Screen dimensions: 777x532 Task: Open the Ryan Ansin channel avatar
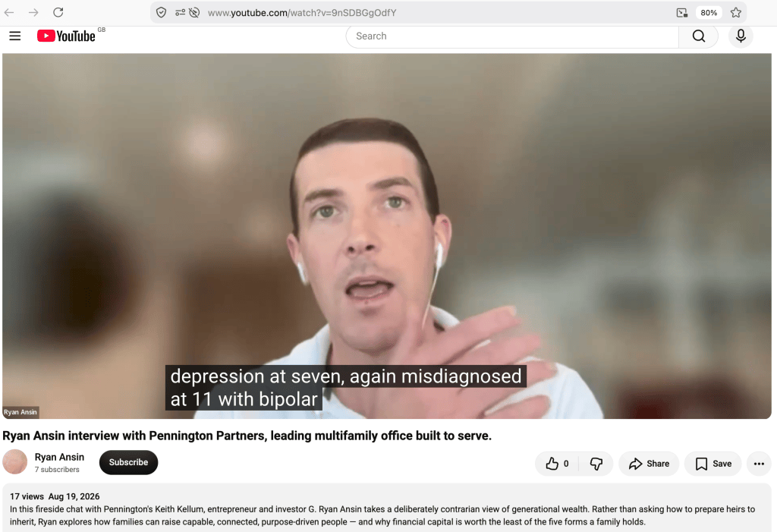(x=15, y=461)
